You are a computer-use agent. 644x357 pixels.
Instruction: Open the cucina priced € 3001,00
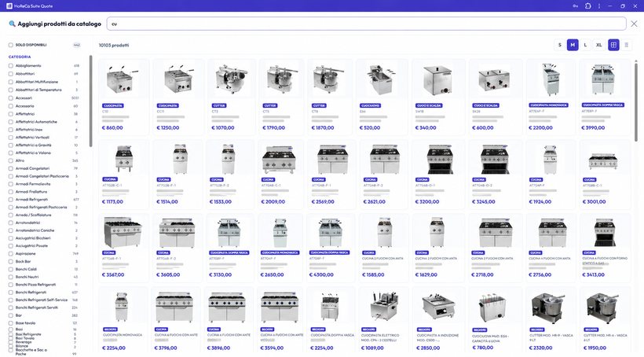pyautogui.click(x=604, y=174)
